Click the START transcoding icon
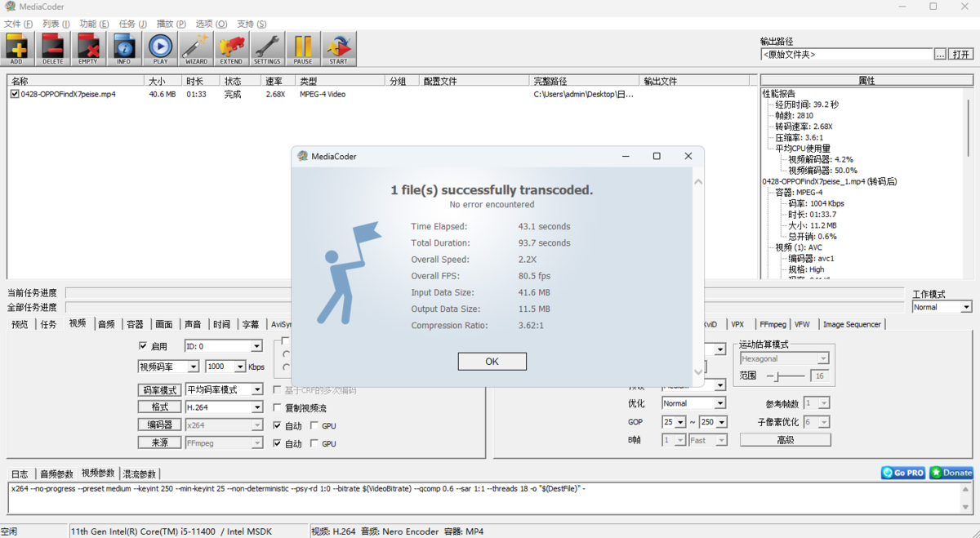The image size is (980, 538). (x=338, y=48)
